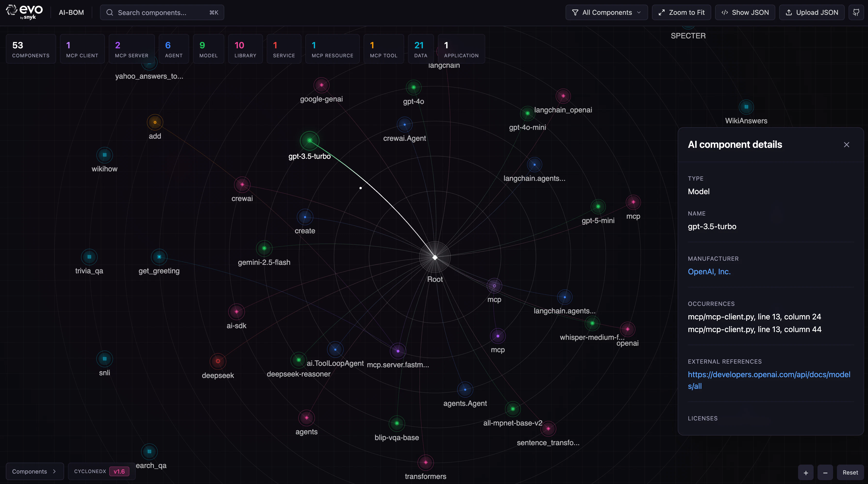Viewport: 868px width, 484px height.
Task: Click the Zoom to Fit button
Action: click(x=681, y=12)
